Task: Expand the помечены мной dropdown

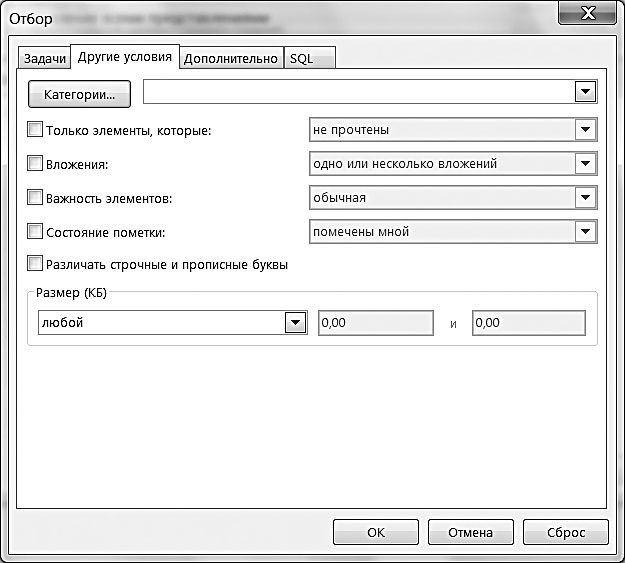Action: coord(585,231)
